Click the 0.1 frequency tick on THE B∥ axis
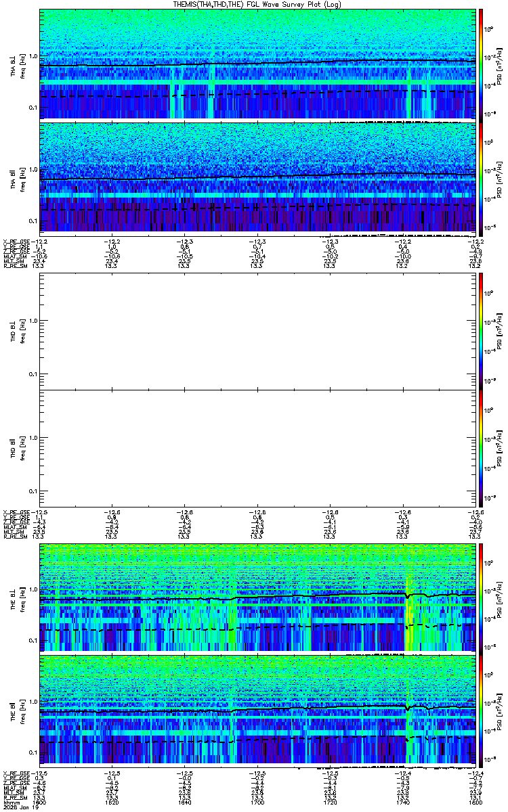This screenshot has height=812, width=508. (x=34, y=752)
